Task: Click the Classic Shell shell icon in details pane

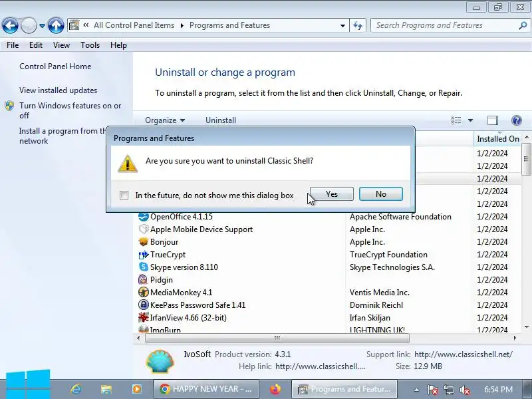Action: pos(160,361)
